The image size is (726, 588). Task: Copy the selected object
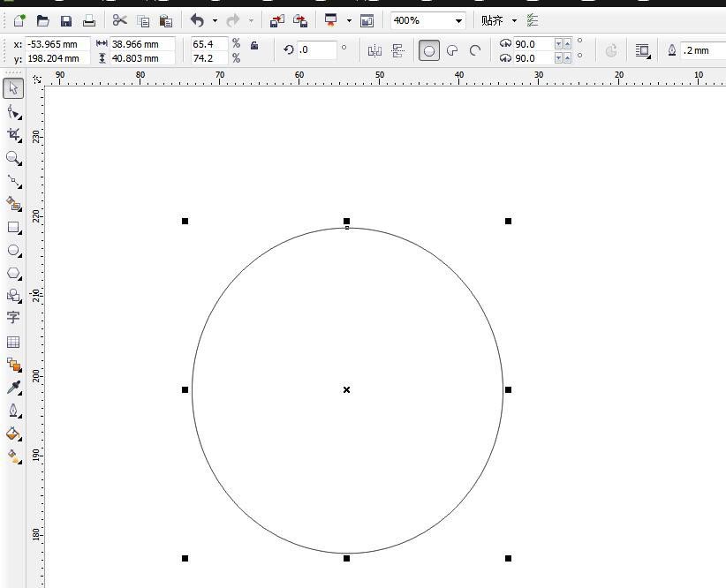point(144,21)
